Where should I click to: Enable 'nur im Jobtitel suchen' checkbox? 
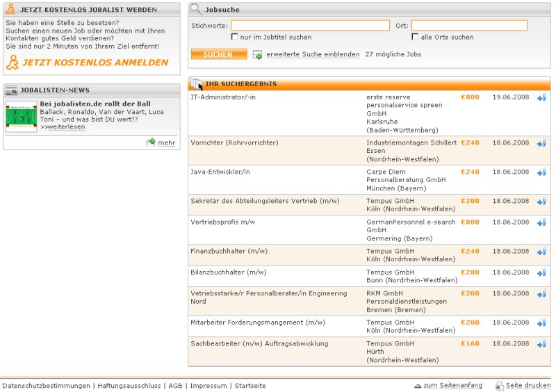(x=235, y=37)
